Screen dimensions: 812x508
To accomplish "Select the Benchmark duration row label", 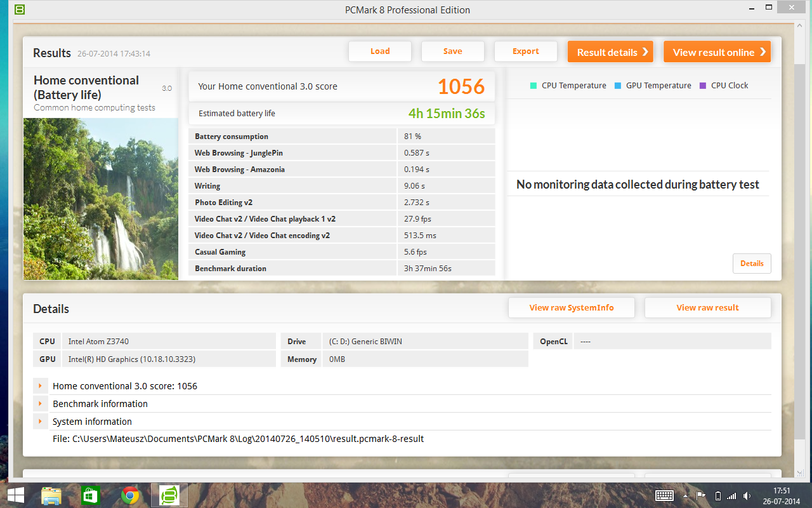I will point(231,269).
